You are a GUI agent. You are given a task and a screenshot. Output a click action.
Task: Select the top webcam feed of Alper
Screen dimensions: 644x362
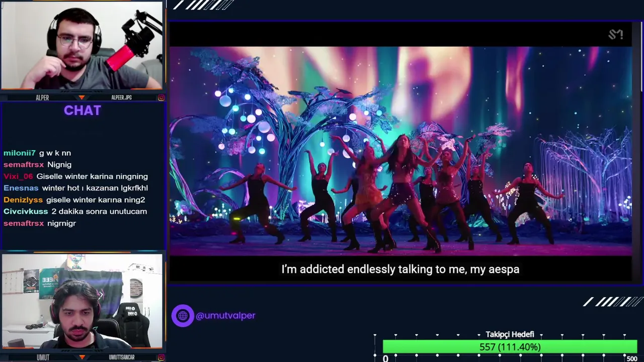pyautogui.click(x=82, y=45)
